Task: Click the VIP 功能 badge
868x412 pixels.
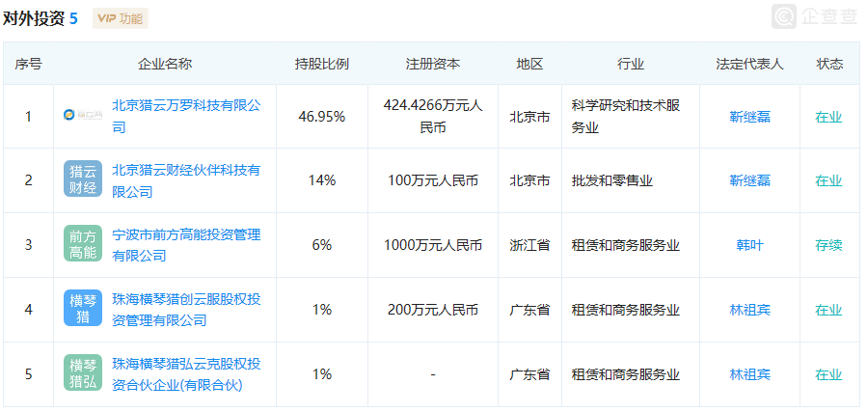Action: pyautogui.click(x=121, y=18)
